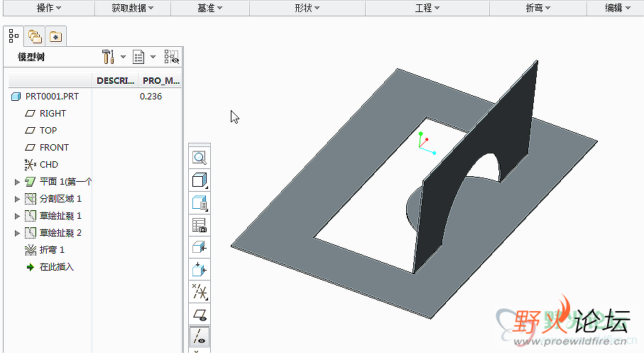Open the 编辑 group dropdown
This screenshot has width=644, height=353.
(x=617, y=8)
